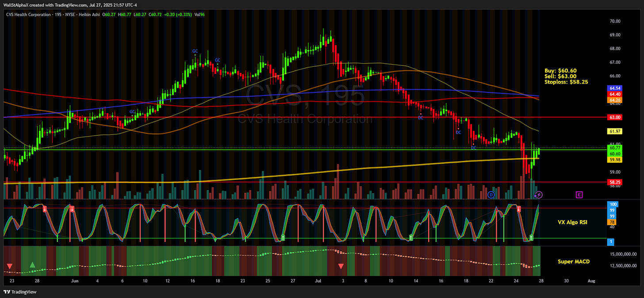Click the blue 64.54 price label
644x298 pixels.
pyautogui.click(x=616, y=88)
